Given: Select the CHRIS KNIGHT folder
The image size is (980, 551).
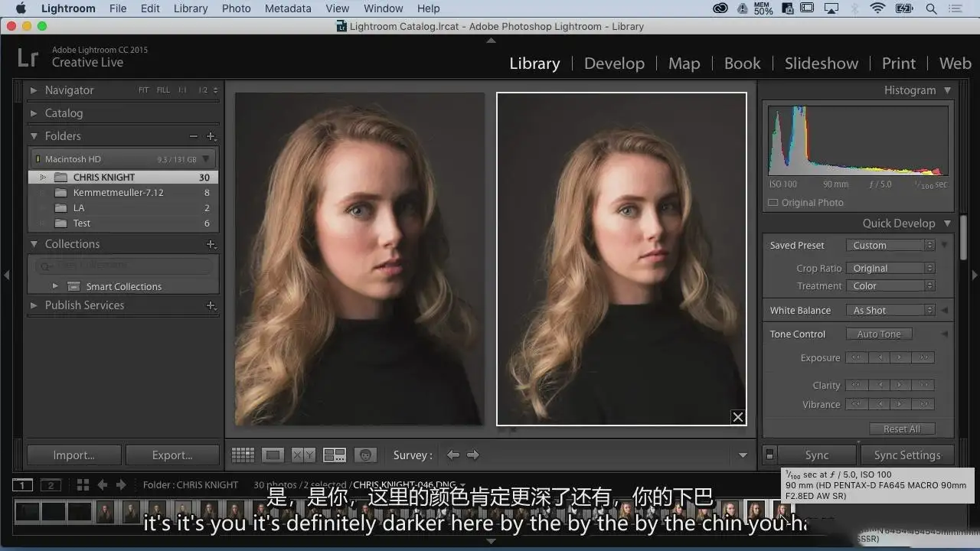Looking at the screenshot, I should (123, 177).
